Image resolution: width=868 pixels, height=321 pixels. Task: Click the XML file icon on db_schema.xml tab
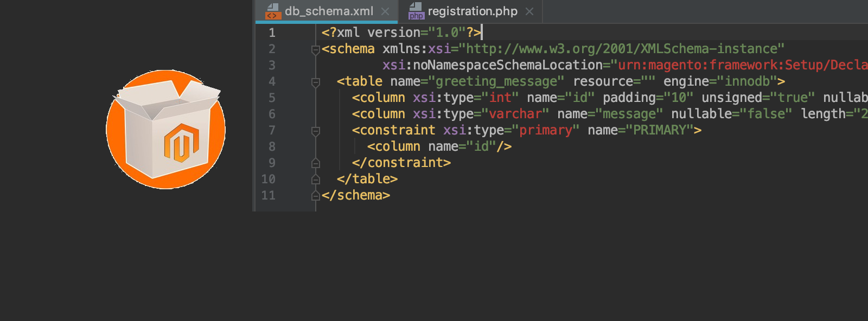[x=273, y=11]
